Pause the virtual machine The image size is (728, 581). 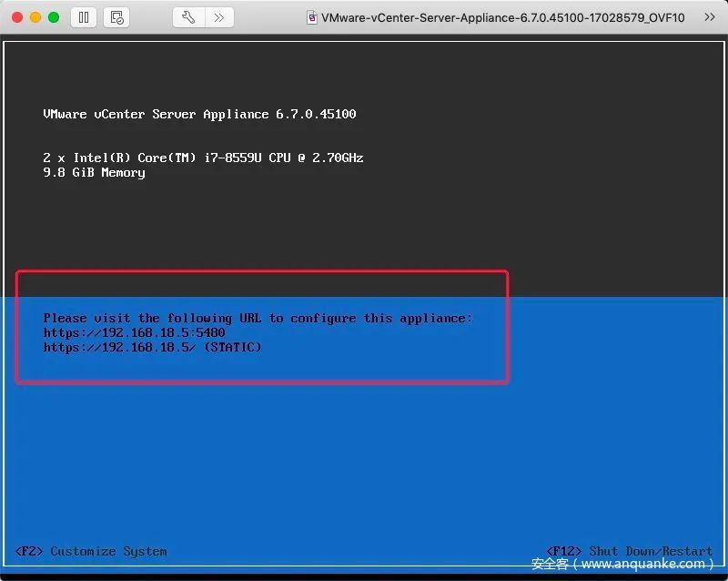coord(84,17)
